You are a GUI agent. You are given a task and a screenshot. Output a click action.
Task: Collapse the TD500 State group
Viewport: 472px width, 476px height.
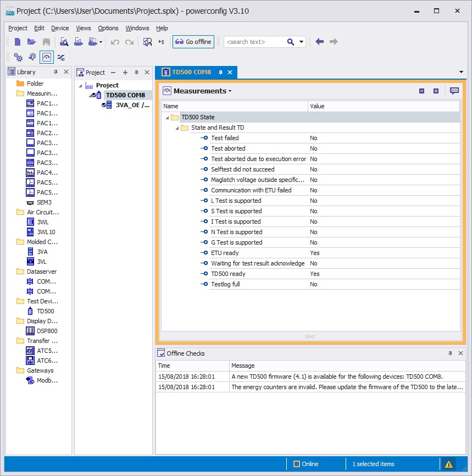click(x=167, y=118)
